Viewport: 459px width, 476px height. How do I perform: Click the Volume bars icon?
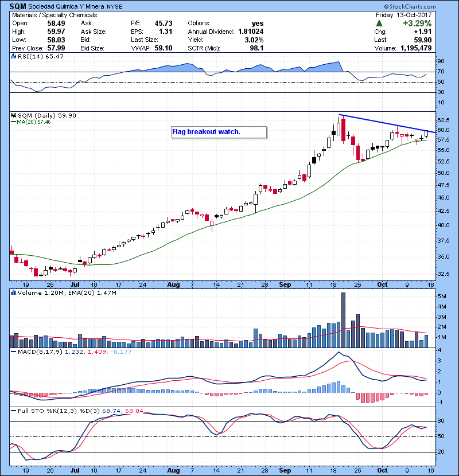13,292
